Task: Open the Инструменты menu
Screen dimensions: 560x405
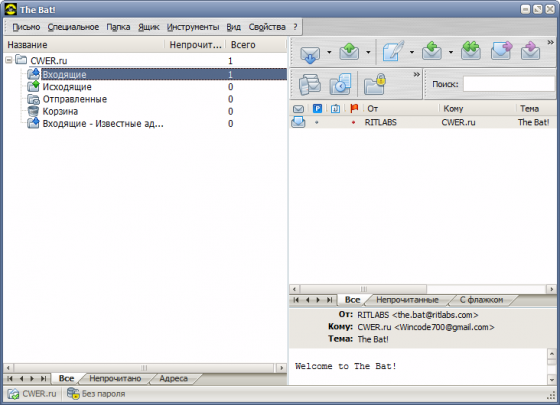Action: [x=193, y=27]
